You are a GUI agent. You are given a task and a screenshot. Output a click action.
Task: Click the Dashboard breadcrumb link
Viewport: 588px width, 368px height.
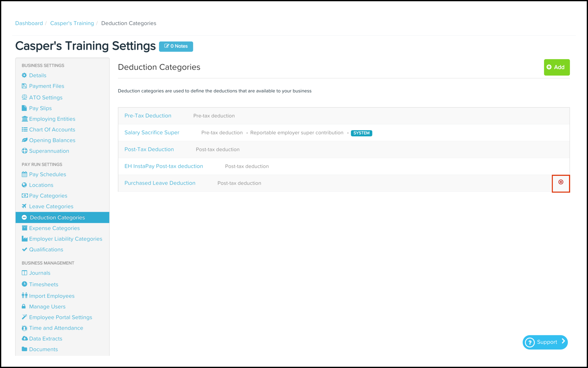[x=29, y=23]
